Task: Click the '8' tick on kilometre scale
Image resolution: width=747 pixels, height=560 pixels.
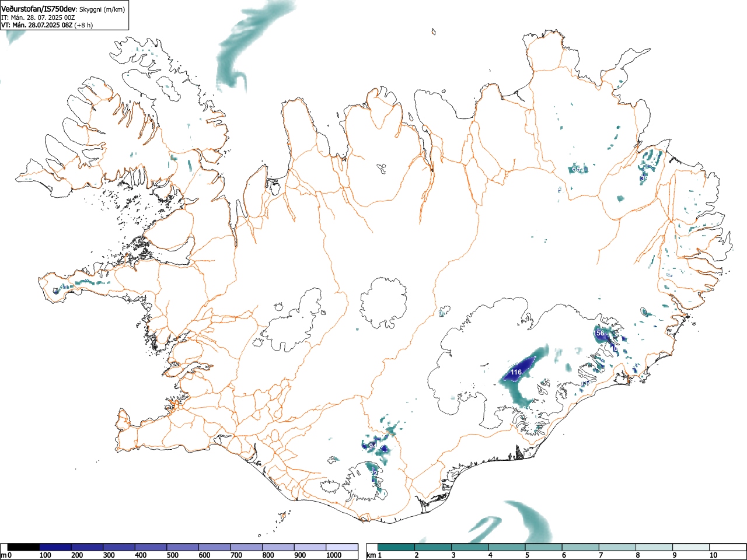Action: 637,555
